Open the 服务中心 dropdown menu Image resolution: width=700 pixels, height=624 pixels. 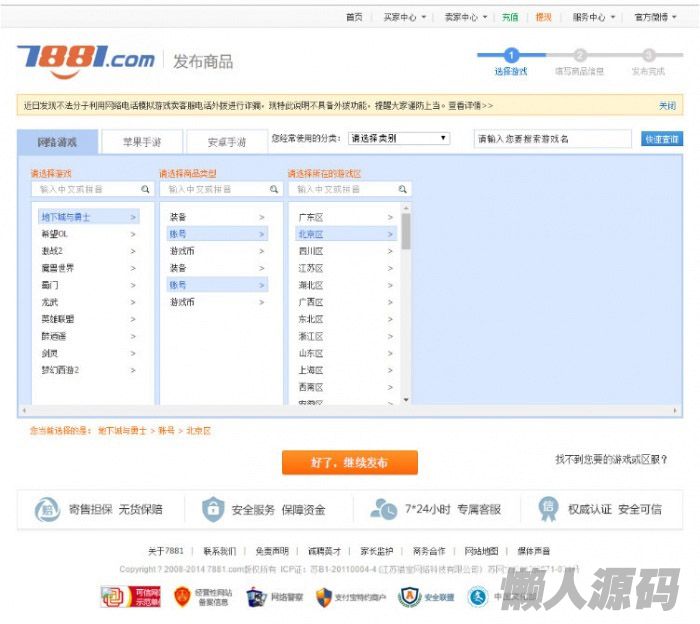click(x=594, y=17)
